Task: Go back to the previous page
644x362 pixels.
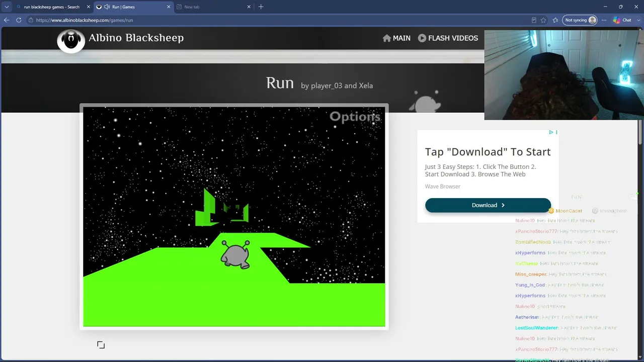Action: (7, 20)
